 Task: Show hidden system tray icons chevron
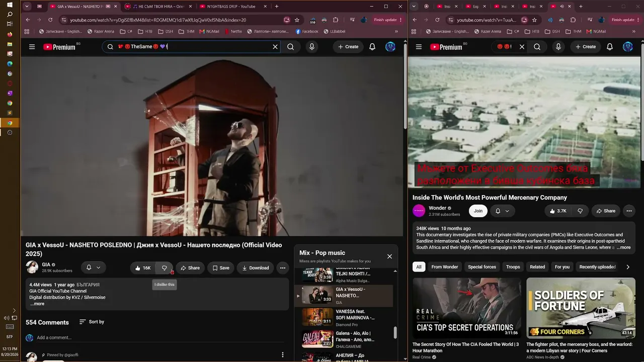(x=14, y=311)
